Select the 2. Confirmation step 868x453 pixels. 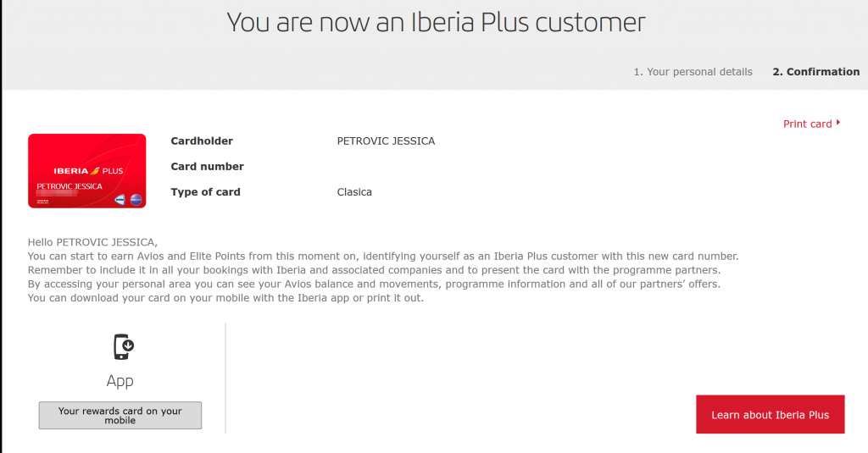pos(816,72)
